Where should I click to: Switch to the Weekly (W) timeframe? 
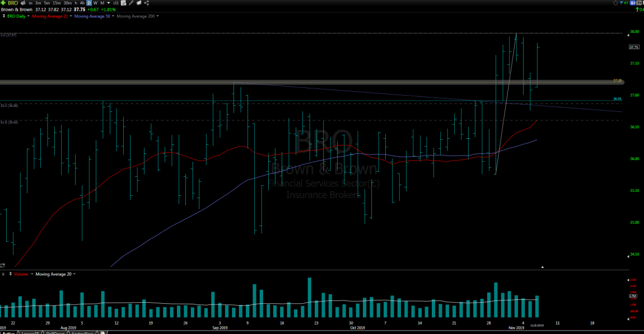pos(95,3)
